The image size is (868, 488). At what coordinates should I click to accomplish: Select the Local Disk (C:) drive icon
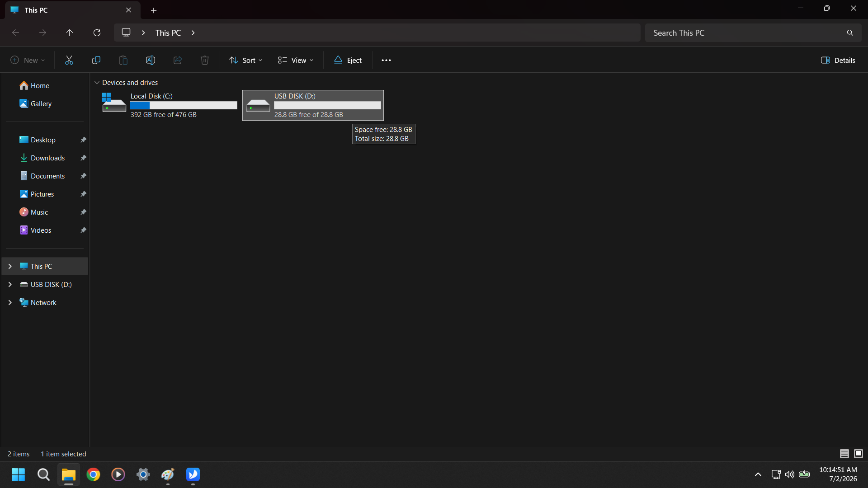click(113, 103)
